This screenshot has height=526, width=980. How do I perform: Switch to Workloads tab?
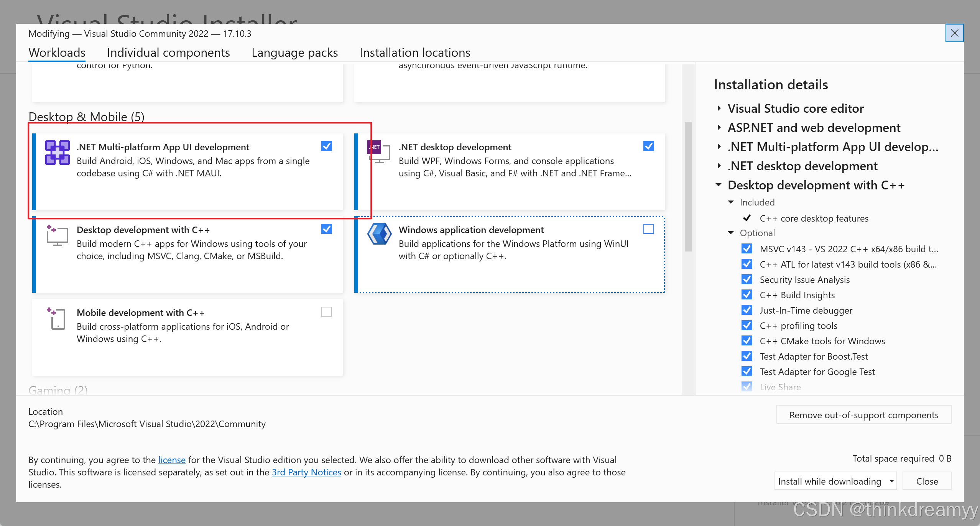[57, 53]
